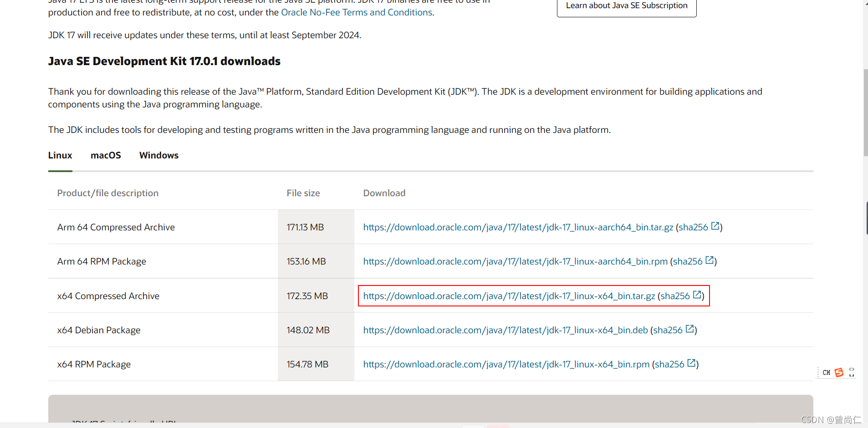Open Oracle No-Fee Terms and Conditions link

tap(357, 12)
